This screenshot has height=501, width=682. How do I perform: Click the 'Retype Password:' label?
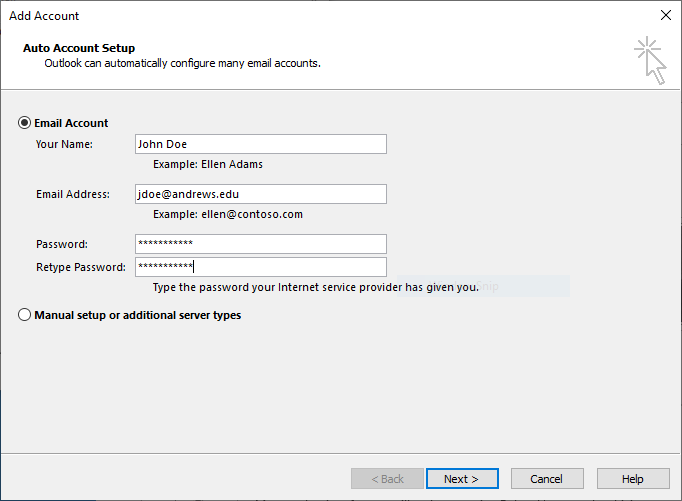tap(81, 267)
